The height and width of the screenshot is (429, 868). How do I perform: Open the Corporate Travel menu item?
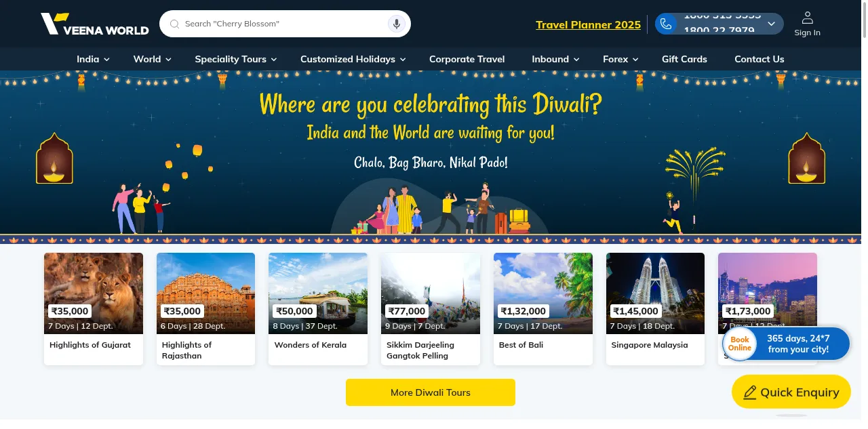pyautogui.click(x=467, y=59)
